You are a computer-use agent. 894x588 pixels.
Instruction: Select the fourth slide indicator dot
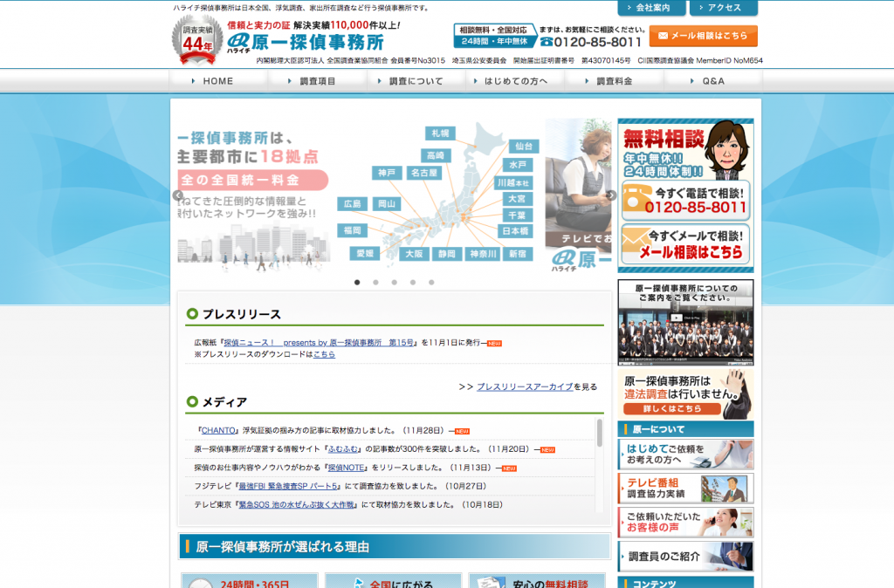click(x=413, y=282)
